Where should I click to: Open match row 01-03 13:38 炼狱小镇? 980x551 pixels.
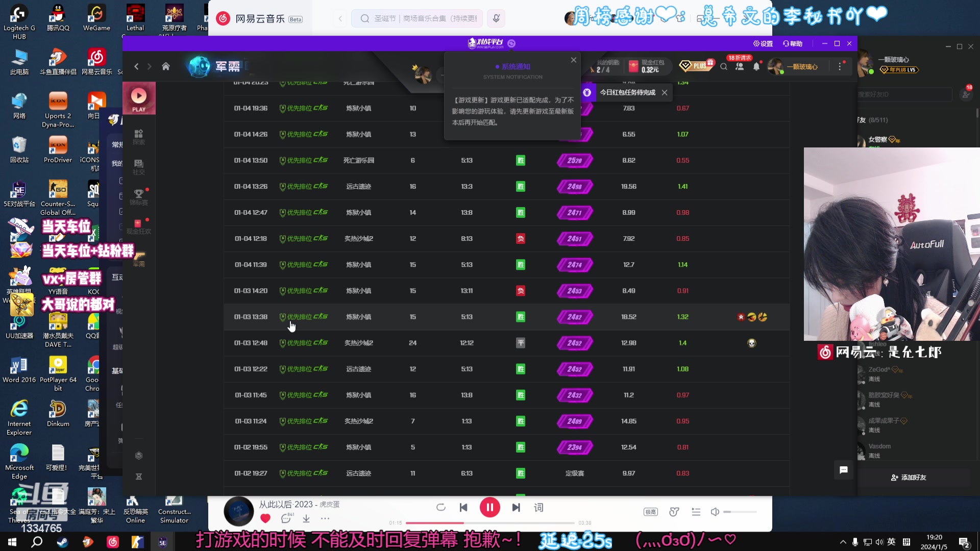pos(506,317)
